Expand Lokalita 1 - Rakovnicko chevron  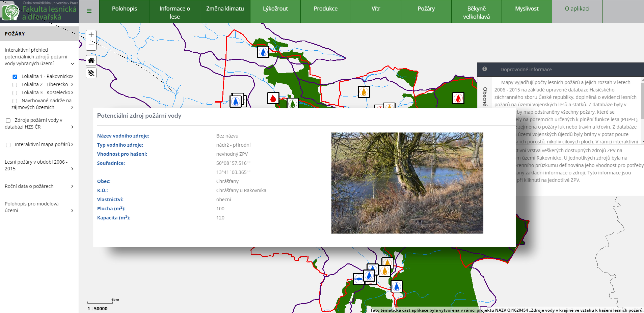click(x=72, y=76)
